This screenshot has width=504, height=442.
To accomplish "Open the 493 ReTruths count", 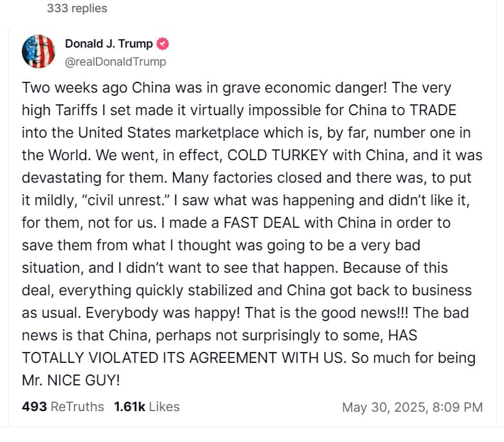I will 63,407.
